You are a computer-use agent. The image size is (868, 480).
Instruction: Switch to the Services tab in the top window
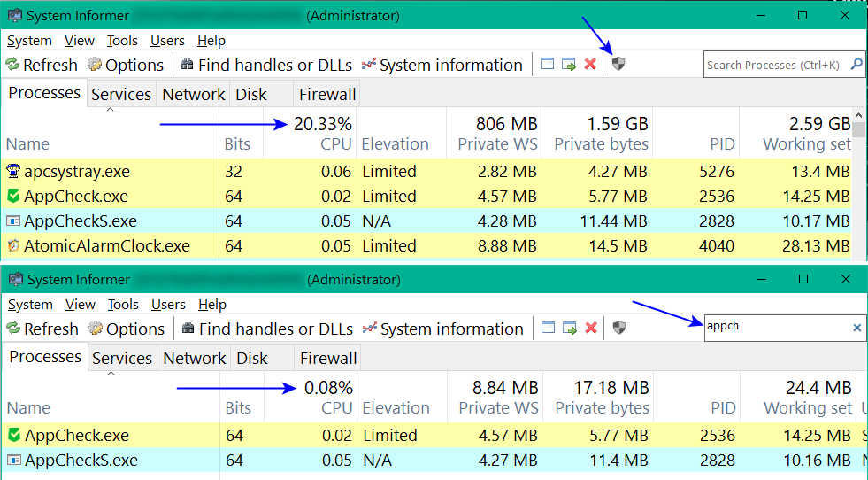[x=121, y=94]
